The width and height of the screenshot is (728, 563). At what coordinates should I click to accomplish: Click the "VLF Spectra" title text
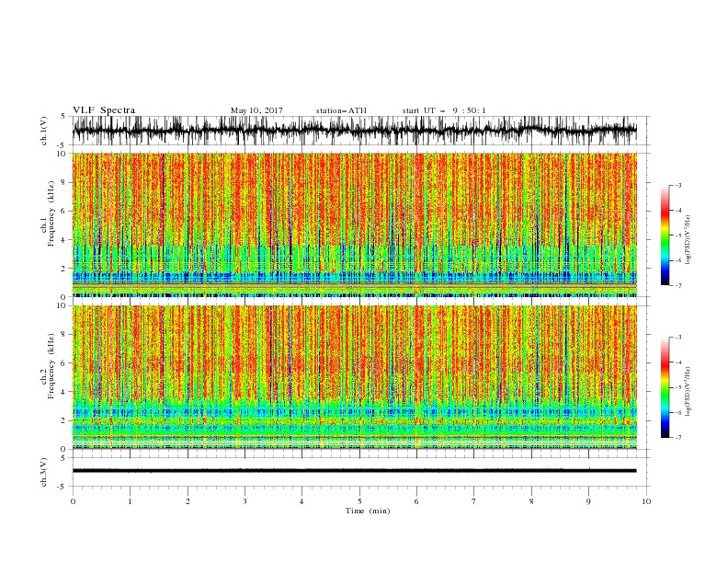coord(104,110)
